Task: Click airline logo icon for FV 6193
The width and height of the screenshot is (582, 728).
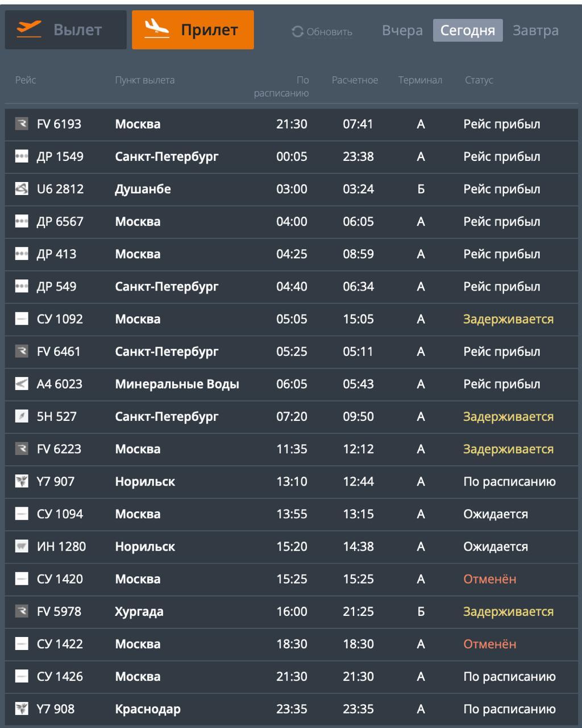Action: point(22,124)
